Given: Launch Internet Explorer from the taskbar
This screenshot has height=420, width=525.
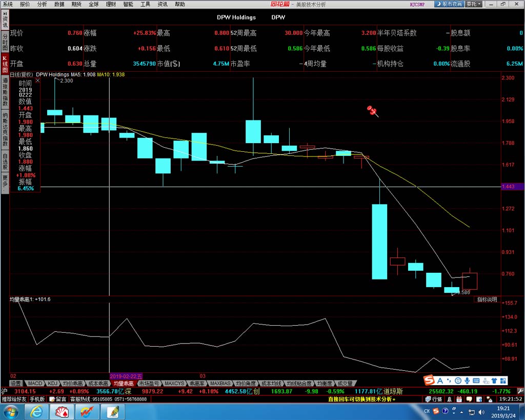Looking at the screenshot, I should tap(36, 412).
